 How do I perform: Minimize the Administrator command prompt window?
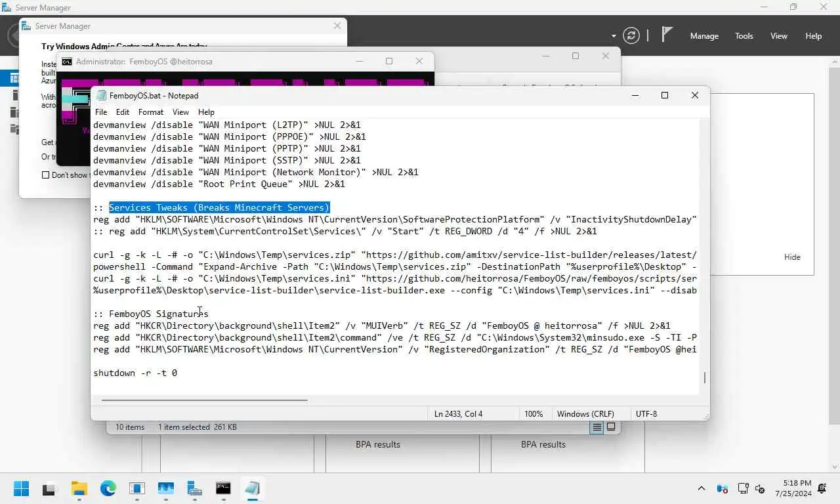tap(360, 61)
